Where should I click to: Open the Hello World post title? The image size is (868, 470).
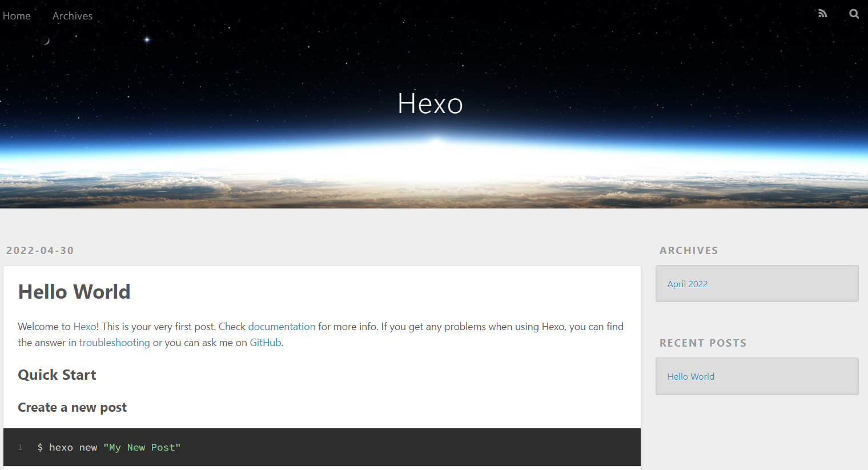click(74, 292)
